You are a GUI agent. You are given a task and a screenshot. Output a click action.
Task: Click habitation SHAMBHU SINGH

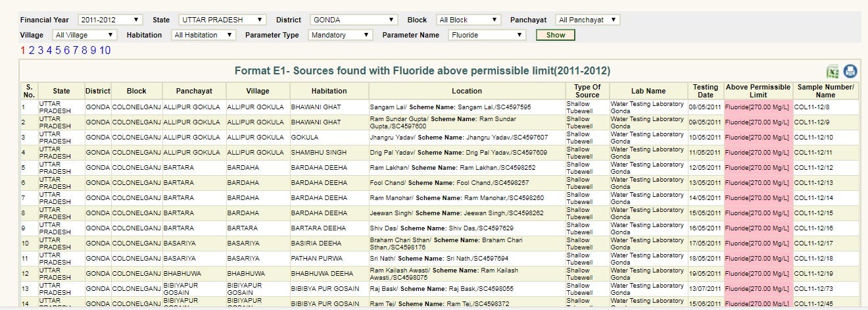pos(318,153)
